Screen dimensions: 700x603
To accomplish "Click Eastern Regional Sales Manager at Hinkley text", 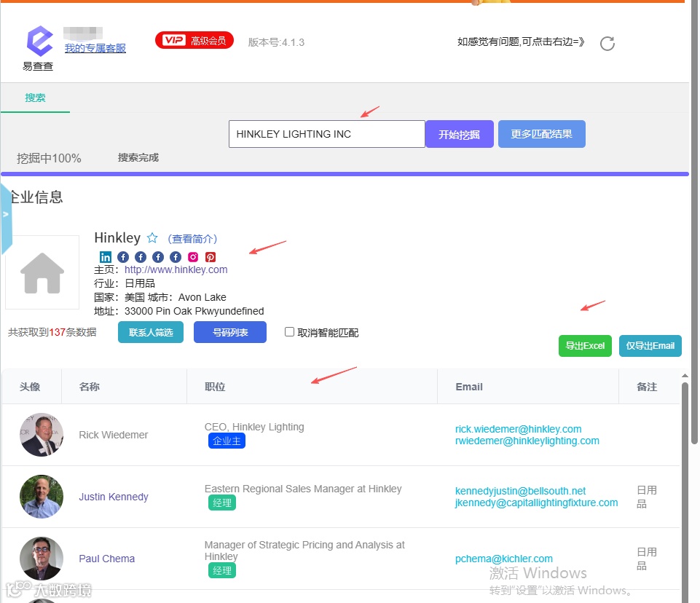I will pos(303,489).
